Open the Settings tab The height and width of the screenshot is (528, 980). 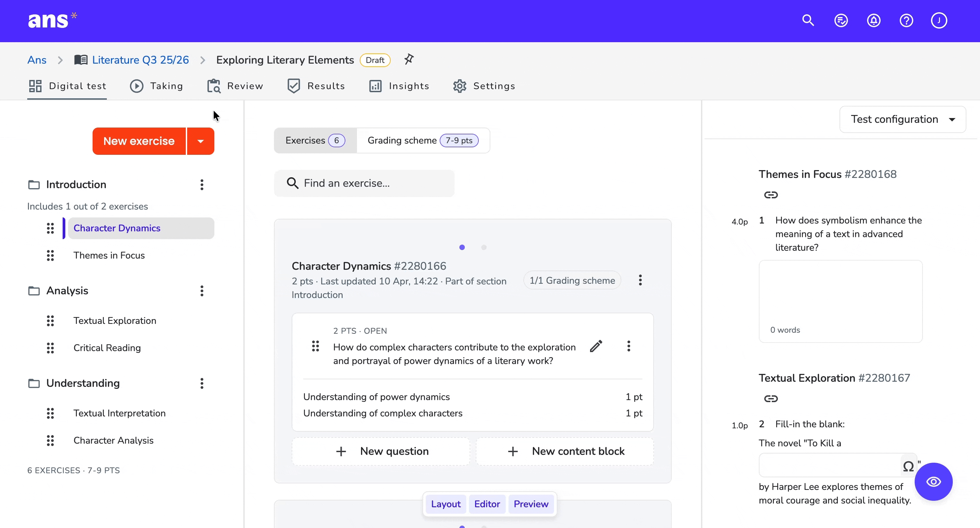point(484,86)
